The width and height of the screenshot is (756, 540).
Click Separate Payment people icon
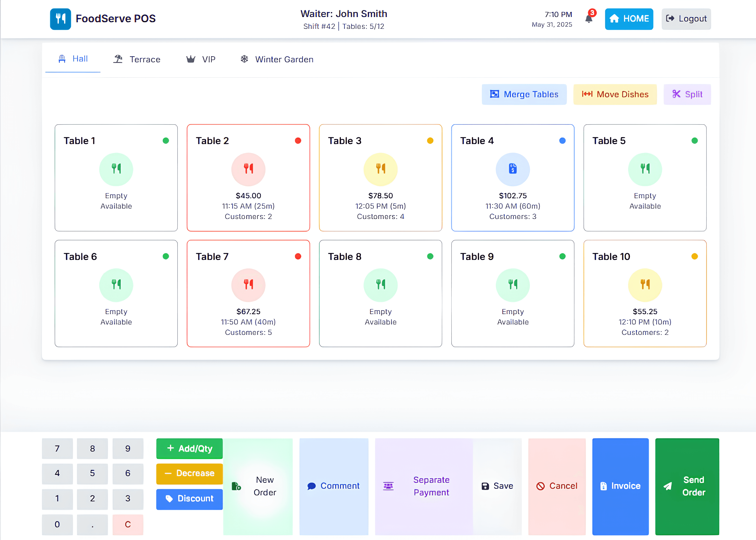(x=388, y=486)
